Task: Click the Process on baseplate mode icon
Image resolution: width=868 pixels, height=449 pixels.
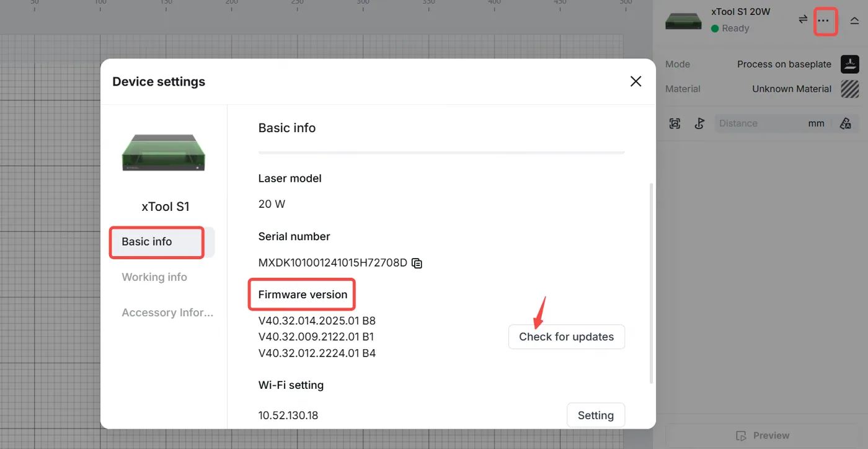Action: 850,64
